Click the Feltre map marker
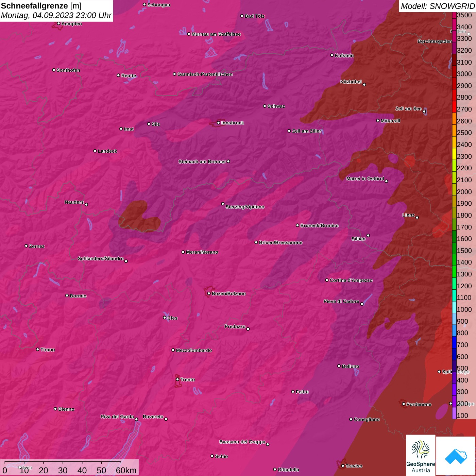Viewport: 476px width, 476px height. click(293, 392)
